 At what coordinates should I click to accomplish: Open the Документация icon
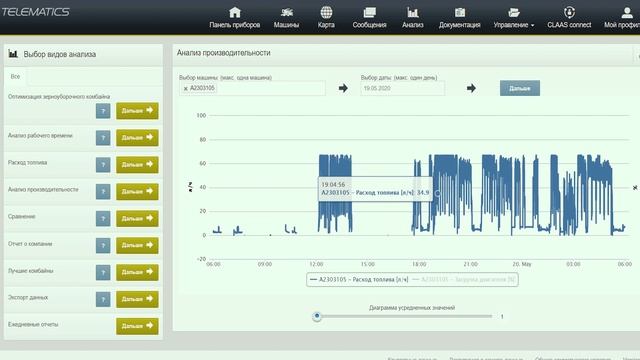pyautogui.click(x=460, y=12)
